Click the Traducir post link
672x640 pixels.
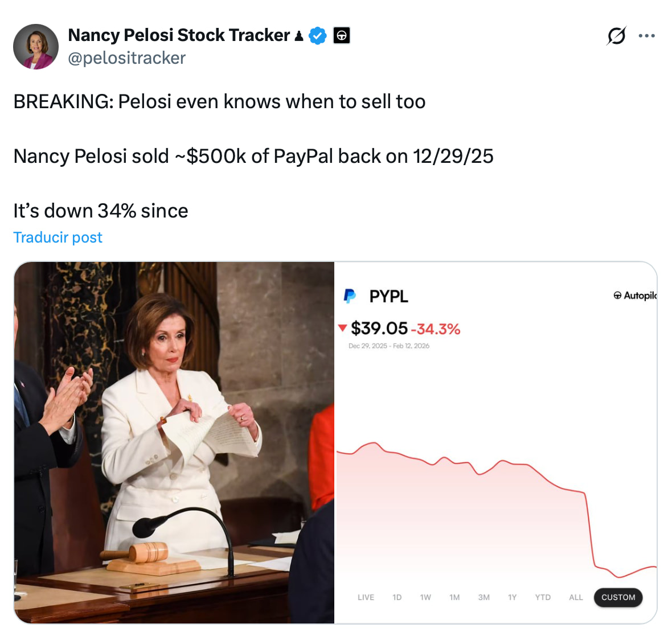click(58, 237)
